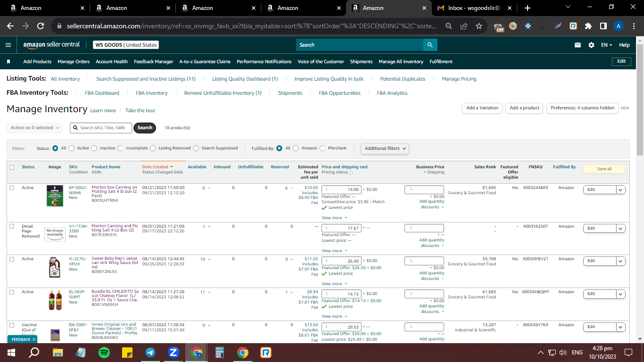Open the Potential Duplicates link

pyautogui.click(x=403, y=79)
